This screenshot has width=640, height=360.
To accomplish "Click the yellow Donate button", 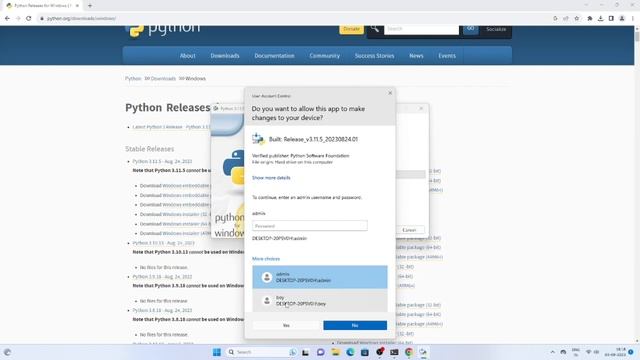I will [351, 29].
